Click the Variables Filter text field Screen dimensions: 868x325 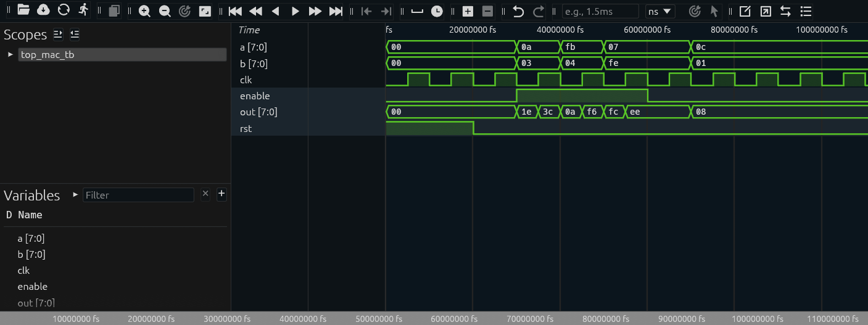[x=138, y=195]
